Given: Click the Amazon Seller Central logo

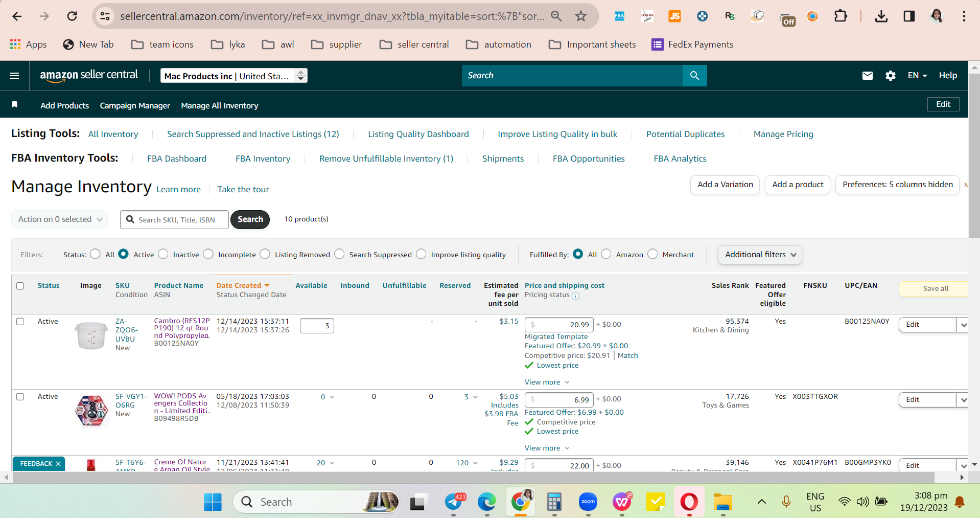Looking at the screenshot, I should click(x=89, y=75).
